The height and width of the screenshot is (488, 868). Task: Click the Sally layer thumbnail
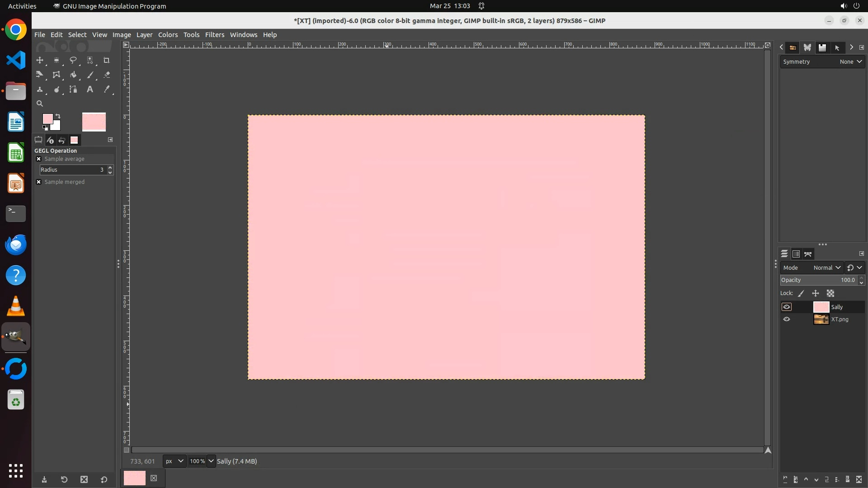point(821,307)
